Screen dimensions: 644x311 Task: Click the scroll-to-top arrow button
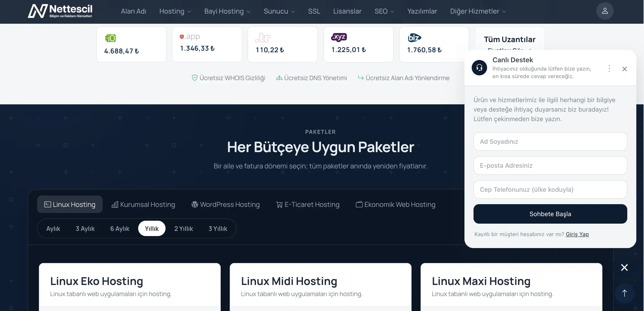pyautogui.click(x=625, y=293)
